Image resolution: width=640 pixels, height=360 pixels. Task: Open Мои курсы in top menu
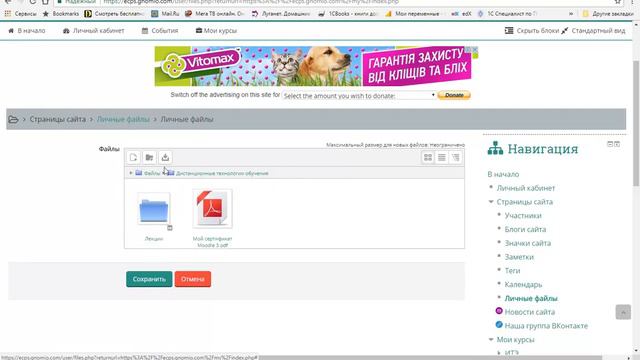[216, 31]
